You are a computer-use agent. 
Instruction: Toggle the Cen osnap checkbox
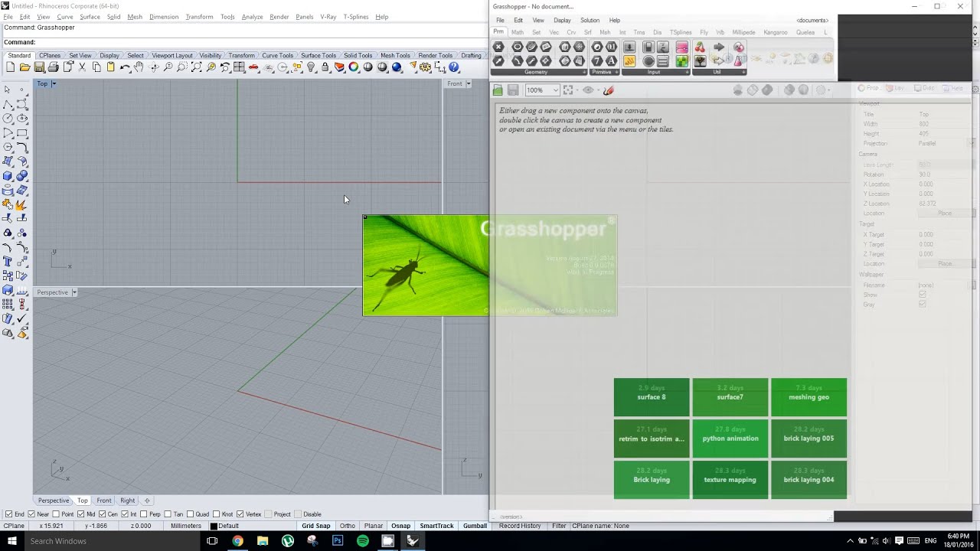102,514
